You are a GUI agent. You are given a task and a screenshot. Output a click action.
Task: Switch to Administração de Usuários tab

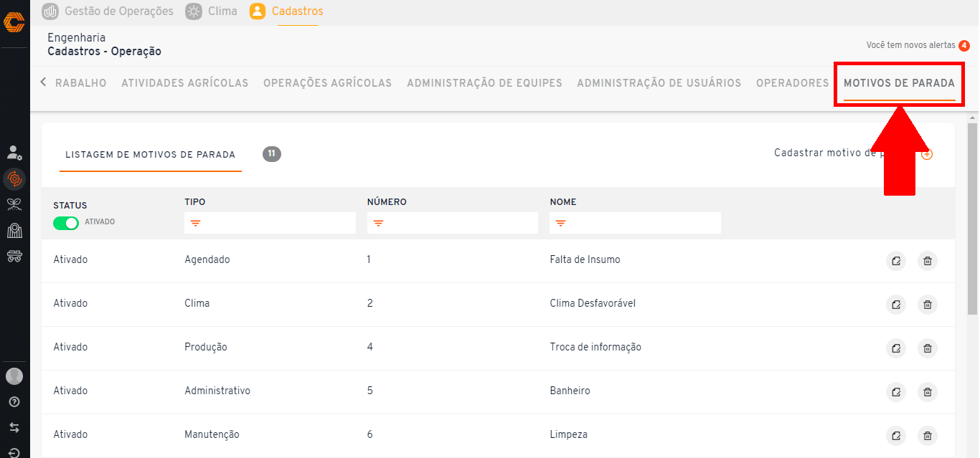[659, 83]
